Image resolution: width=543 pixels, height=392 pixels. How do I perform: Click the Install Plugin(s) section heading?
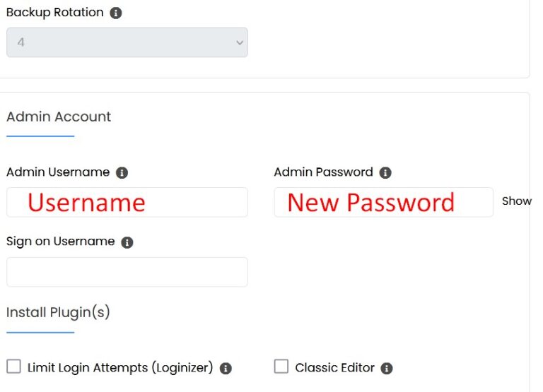point(59,312)
